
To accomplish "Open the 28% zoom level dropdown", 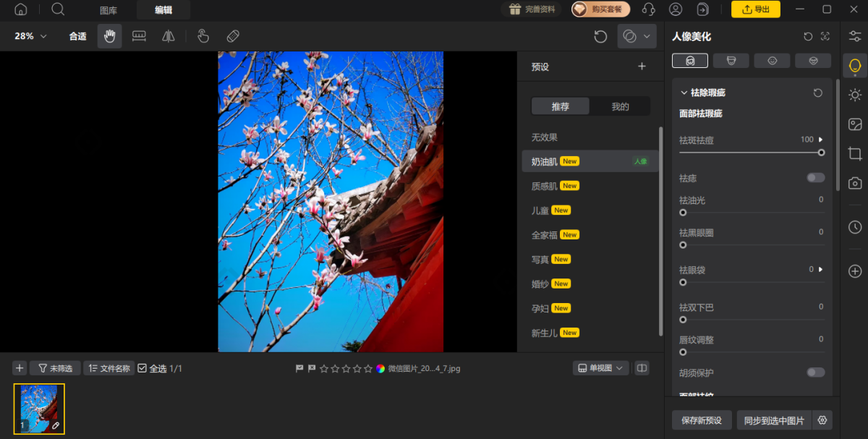I will (x=30, y=36).
